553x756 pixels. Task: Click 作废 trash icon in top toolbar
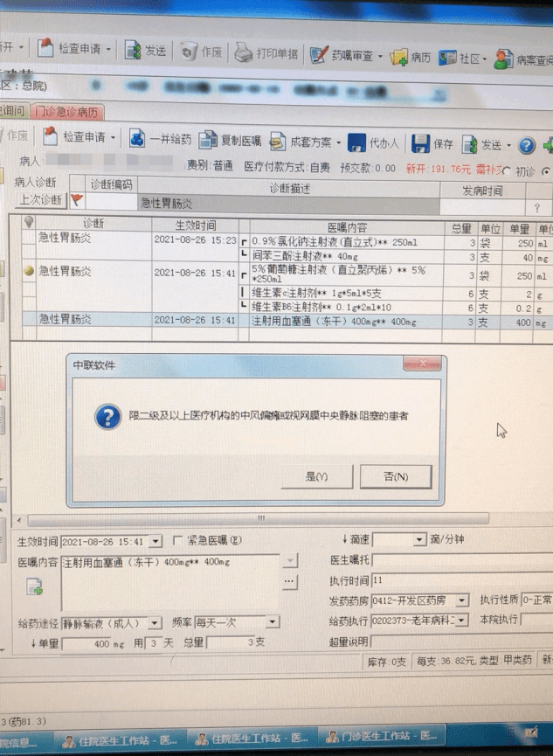(x=189, y=51)
